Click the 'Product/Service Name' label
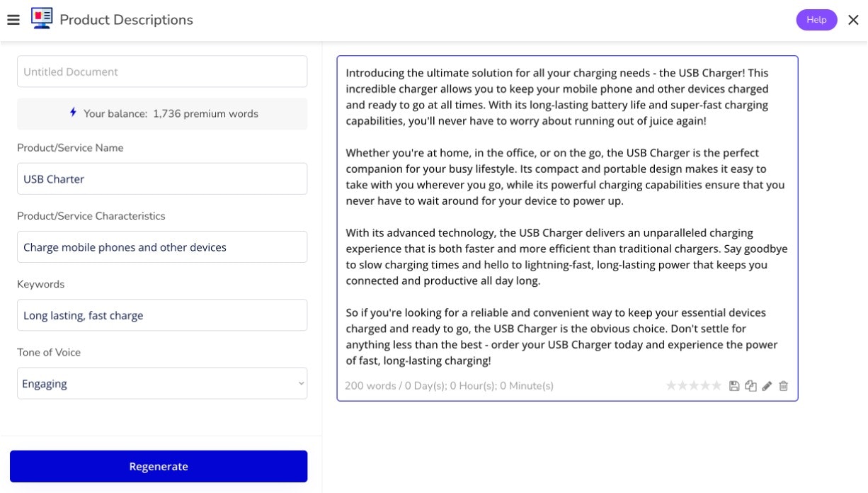This screenshot has width=868, height=493. pyautogui.click(x=70, y=147)
